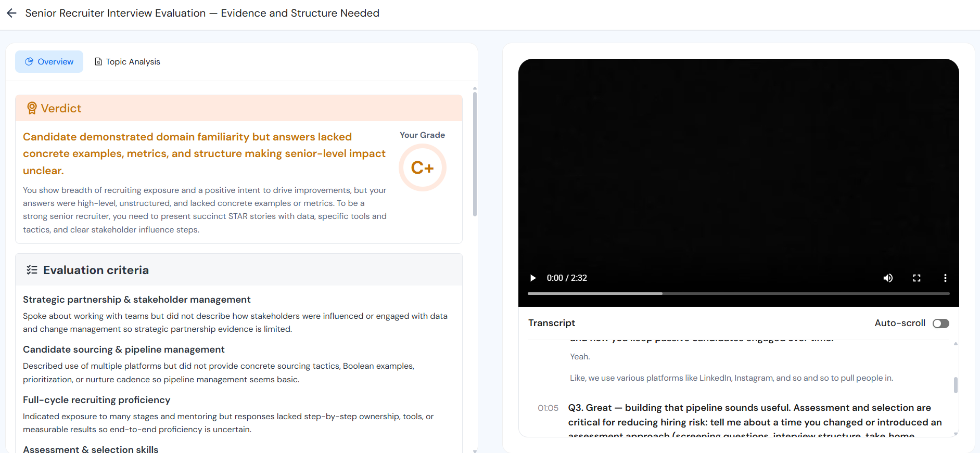
Task: Click 'Candidate sourcing & pipeline management' heading
Action: tap(124, 350)
